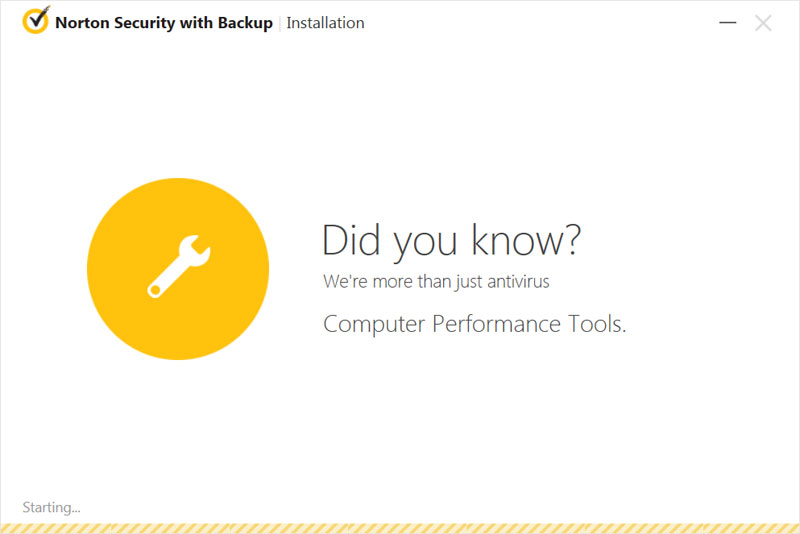
Task: Minimize the Norton installation window
Action: click(x=728, y=22)
